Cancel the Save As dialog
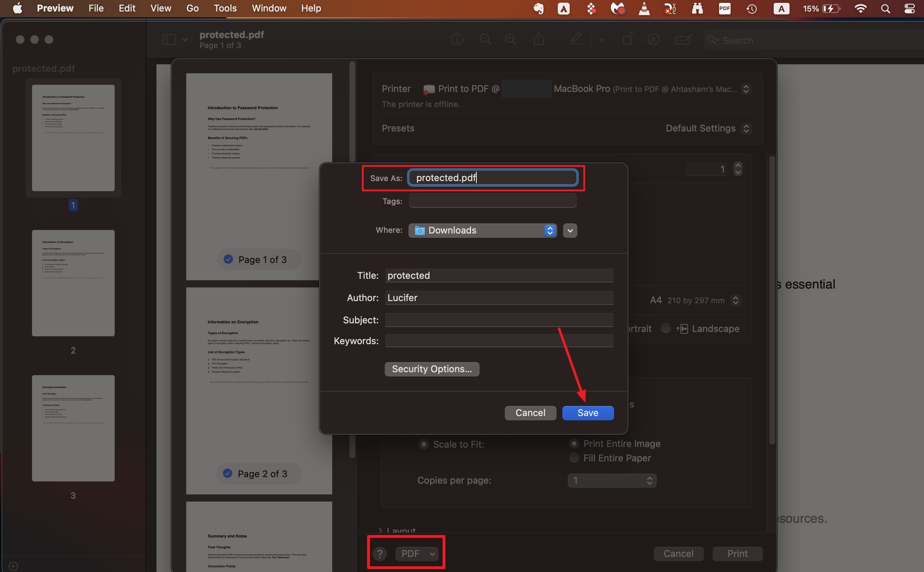Screen dimensions: 924x572 pyautogui.click(x=530, y=413)
